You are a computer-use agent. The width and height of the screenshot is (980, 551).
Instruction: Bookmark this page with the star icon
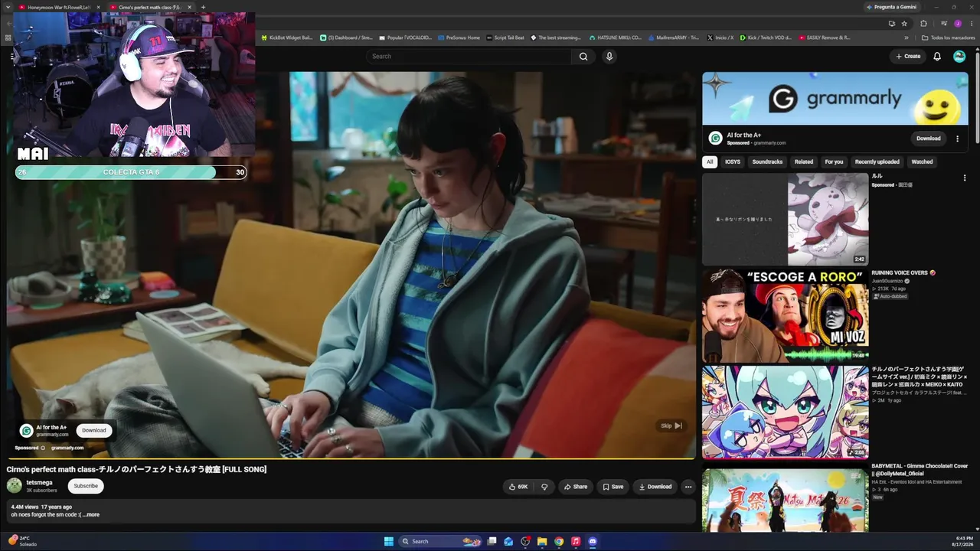tap(905, 23)
